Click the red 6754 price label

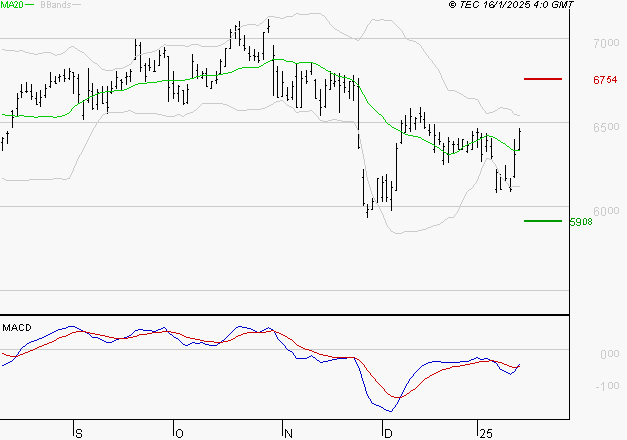tap(605, 80)
